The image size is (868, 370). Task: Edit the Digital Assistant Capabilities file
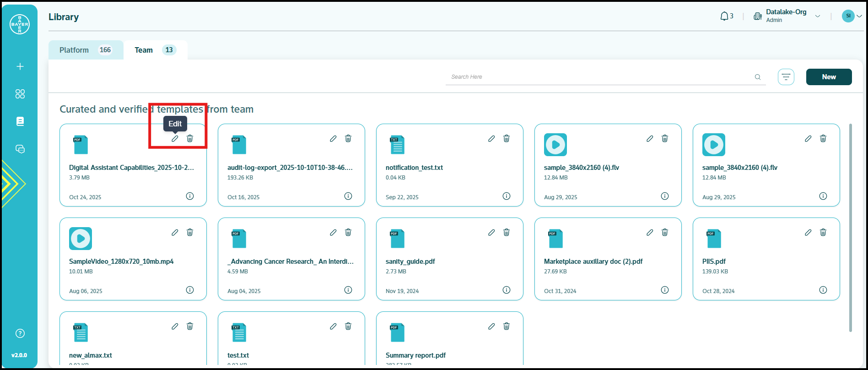pos(175,139)
